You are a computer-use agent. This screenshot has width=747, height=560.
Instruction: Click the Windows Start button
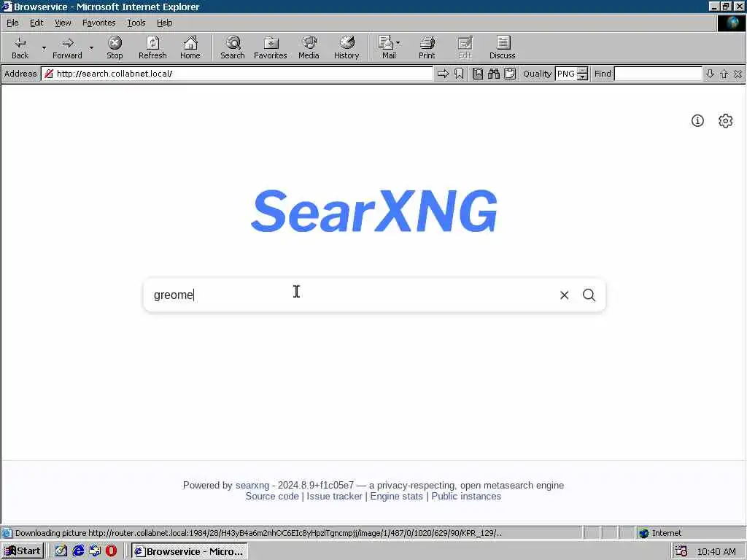tap(23, 551)
